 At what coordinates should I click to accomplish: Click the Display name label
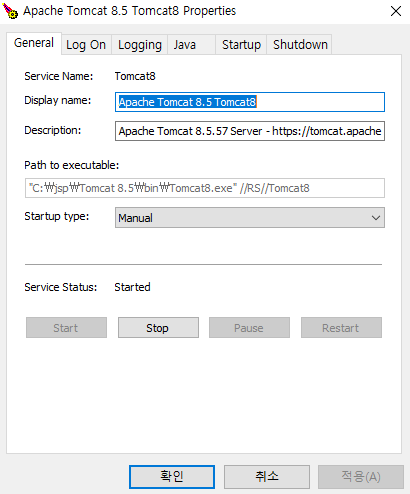(x=58, y=100)
